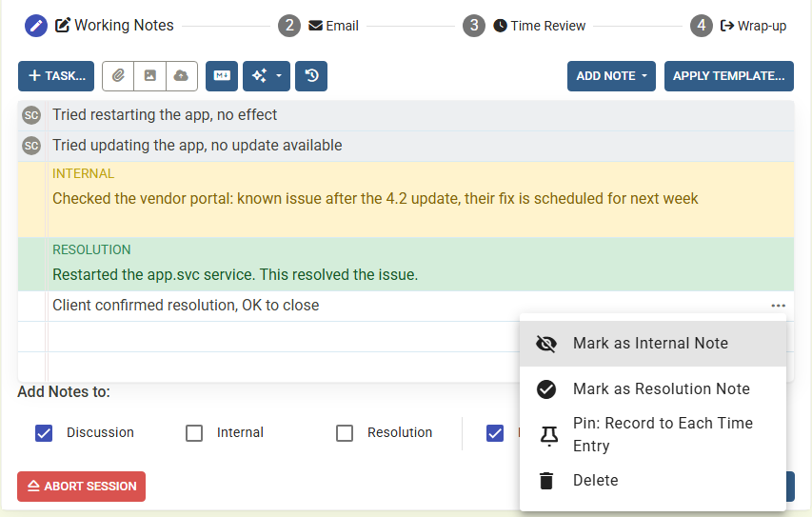Click the SC avatar beside 'Tried restarting the app'
This screenshot has width=812, height=517.
pos(31,115)
